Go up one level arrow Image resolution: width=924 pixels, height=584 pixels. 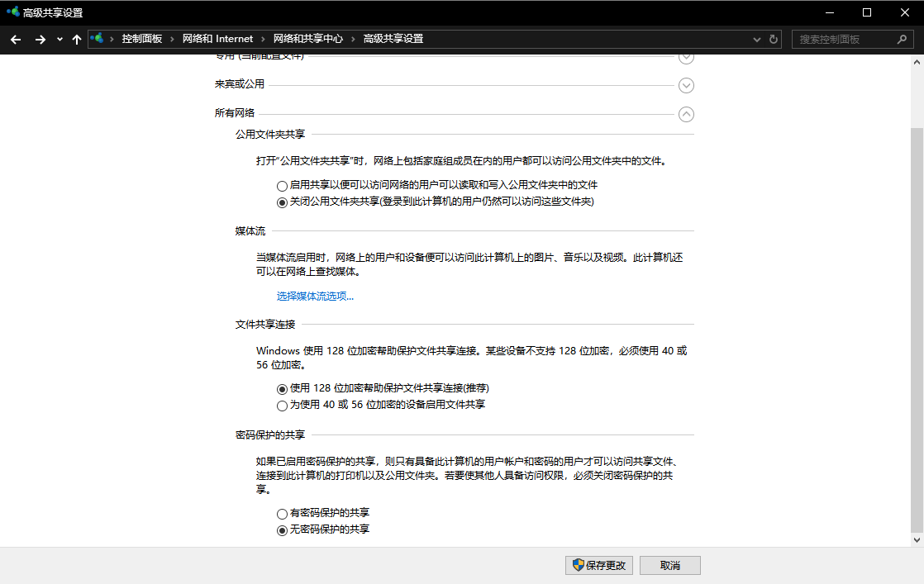point(77,40)
